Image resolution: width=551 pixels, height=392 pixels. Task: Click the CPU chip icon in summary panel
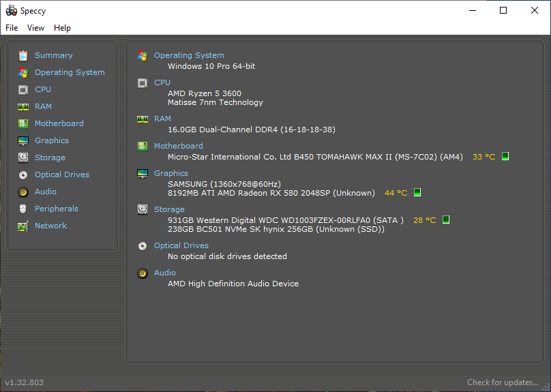tap(143, 83)
